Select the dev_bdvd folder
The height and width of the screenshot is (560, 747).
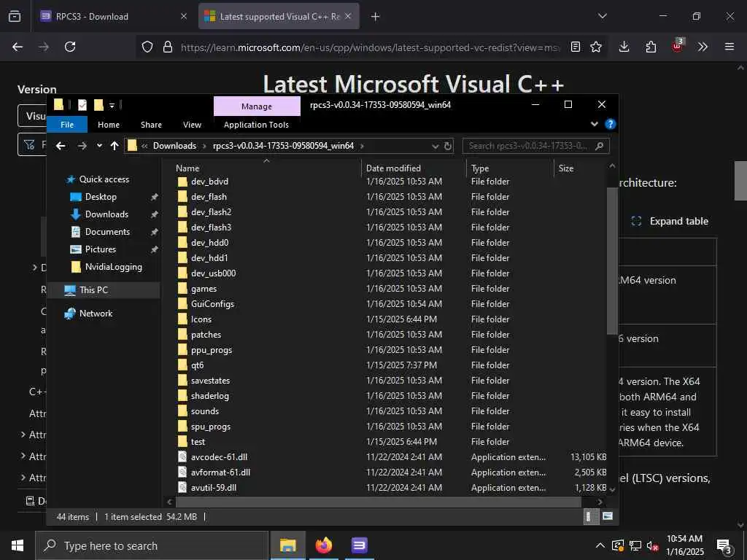(209, 182)
